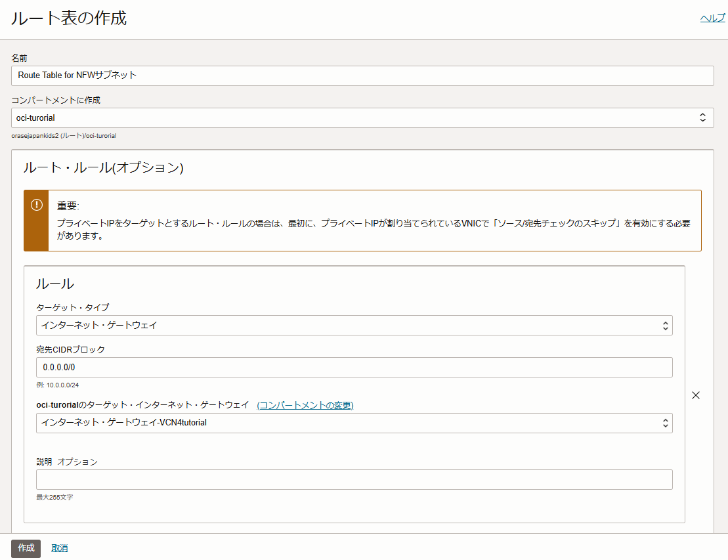
Task: Open the ターゲット・タイプ dropdown
Action: [x=354, y=325]
